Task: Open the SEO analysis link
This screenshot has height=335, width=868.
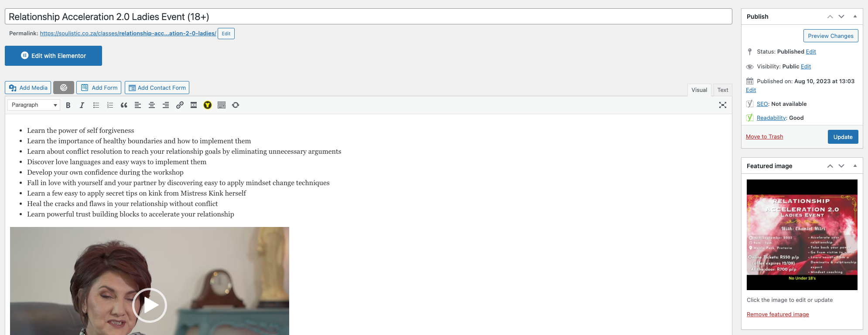Action: point(762,104)
